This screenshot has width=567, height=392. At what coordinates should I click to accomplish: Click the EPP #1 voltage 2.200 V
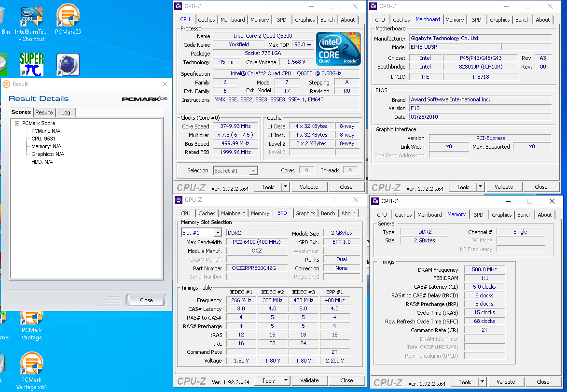[x=335, y=361]
